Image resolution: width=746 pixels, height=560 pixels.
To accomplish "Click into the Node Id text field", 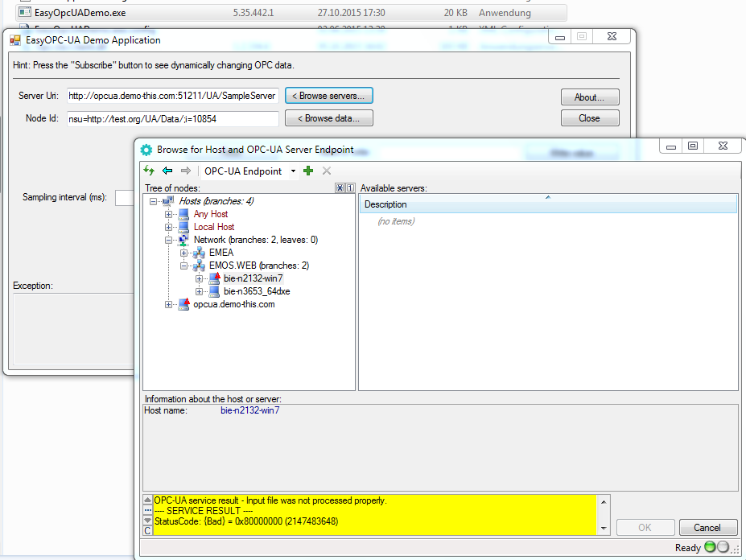I will [x=172, y=118].
